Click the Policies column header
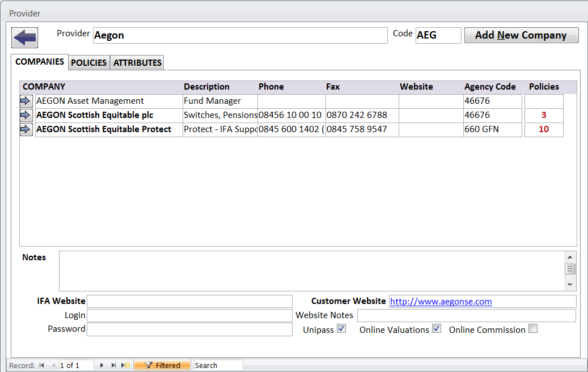 544,87
